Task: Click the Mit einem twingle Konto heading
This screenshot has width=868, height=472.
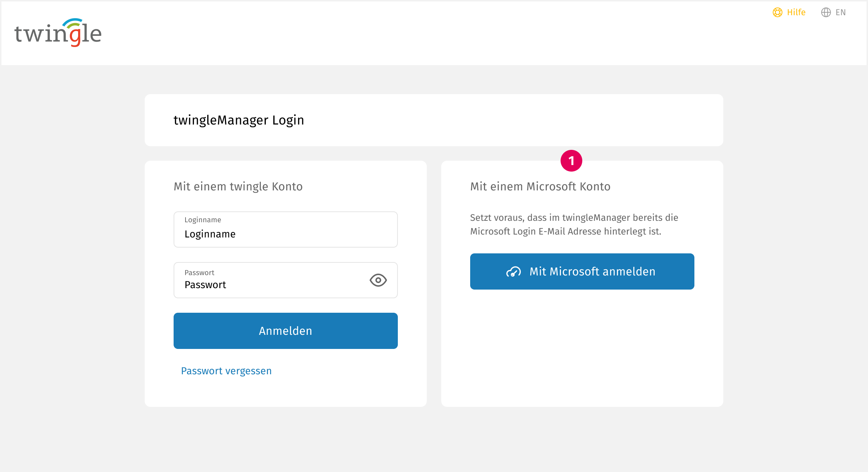Action: tap(238, 186)
